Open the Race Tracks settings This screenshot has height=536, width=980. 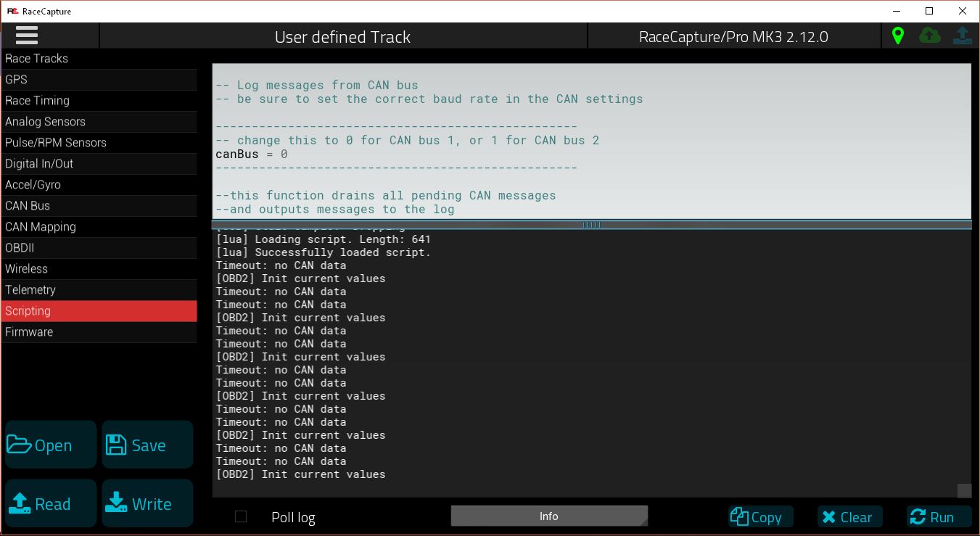point(99,58)
